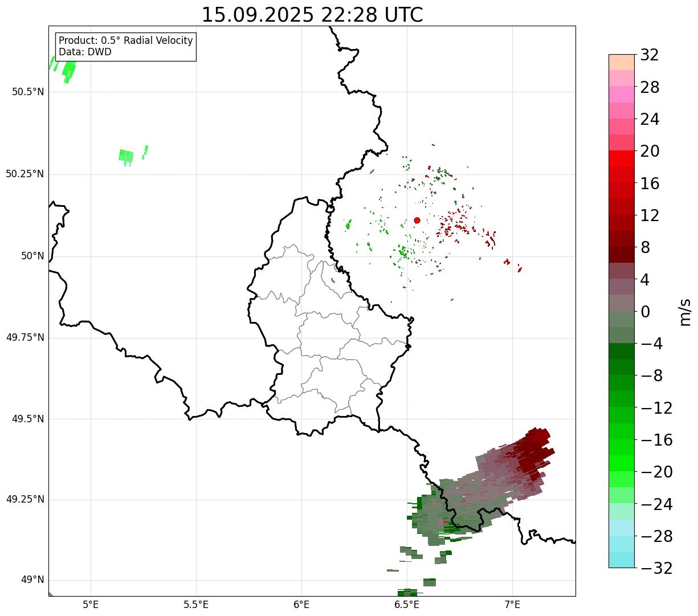Click the 49.25°N latitude label

(25, 500)
